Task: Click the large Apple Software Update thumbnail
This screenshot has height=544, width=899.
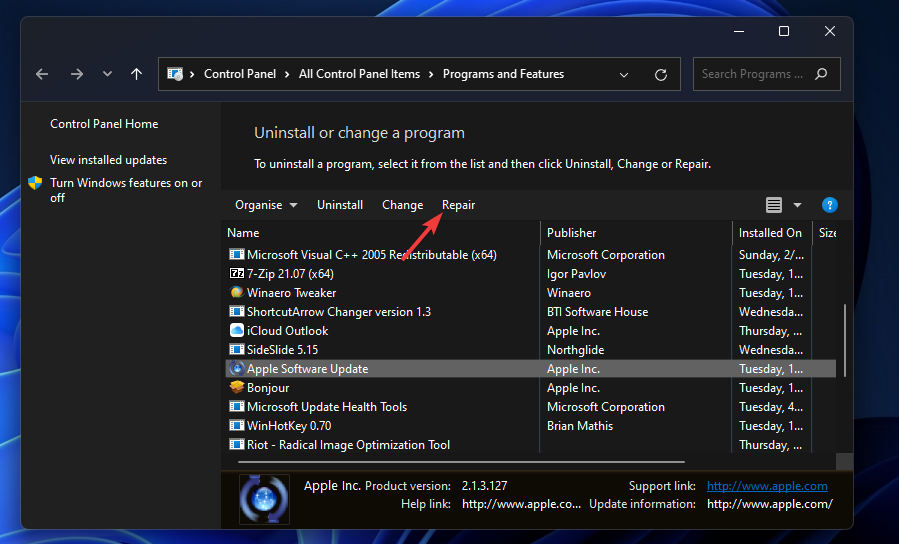Action: click(264, 499)
